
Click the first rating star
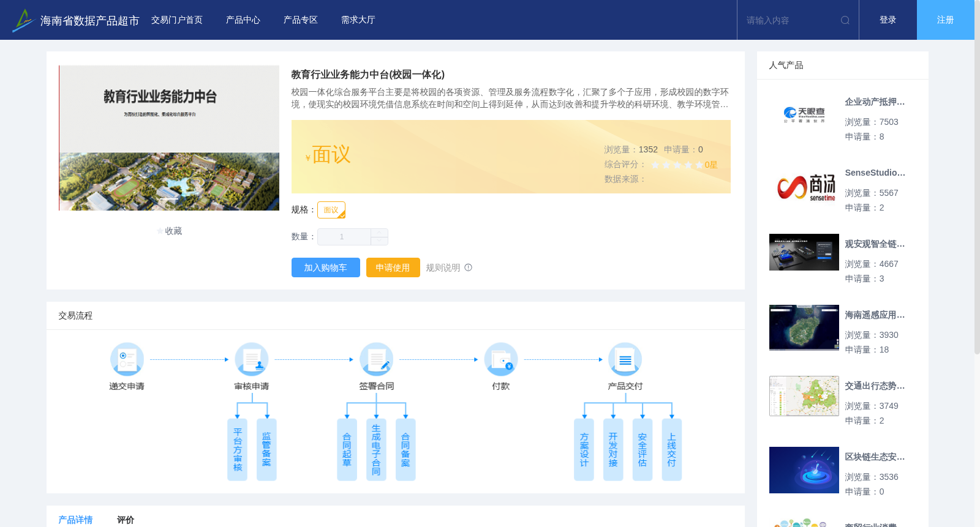coord(655,165)
